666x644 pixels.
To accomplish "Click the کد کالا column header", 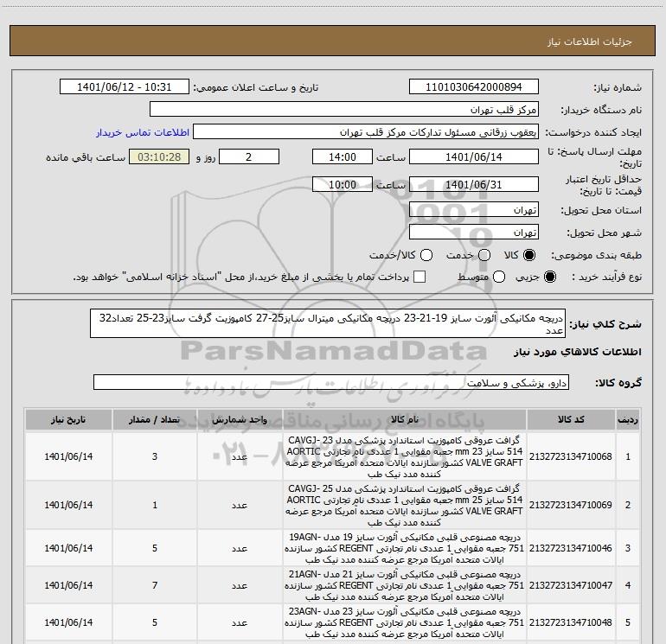I will [x=571, y=420].
